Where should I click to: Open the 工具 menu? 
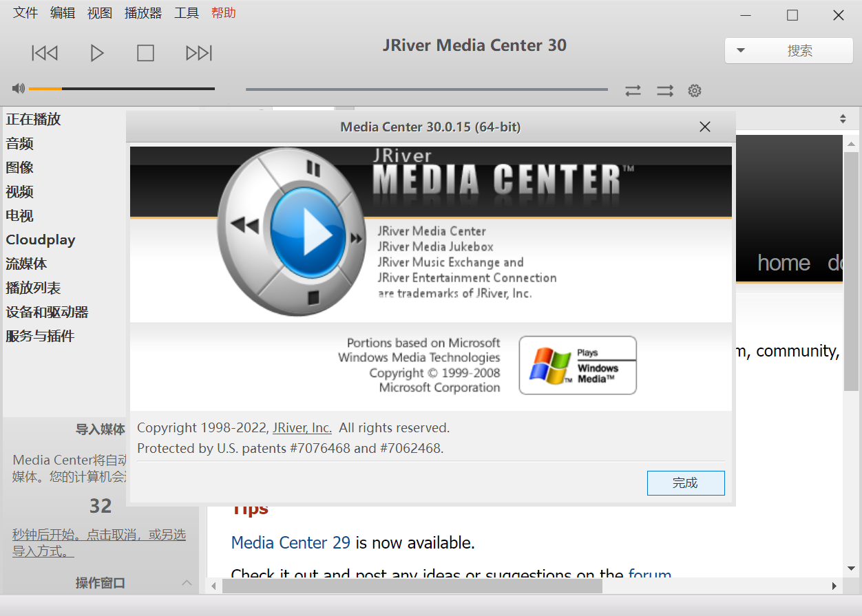pos(186,12)
